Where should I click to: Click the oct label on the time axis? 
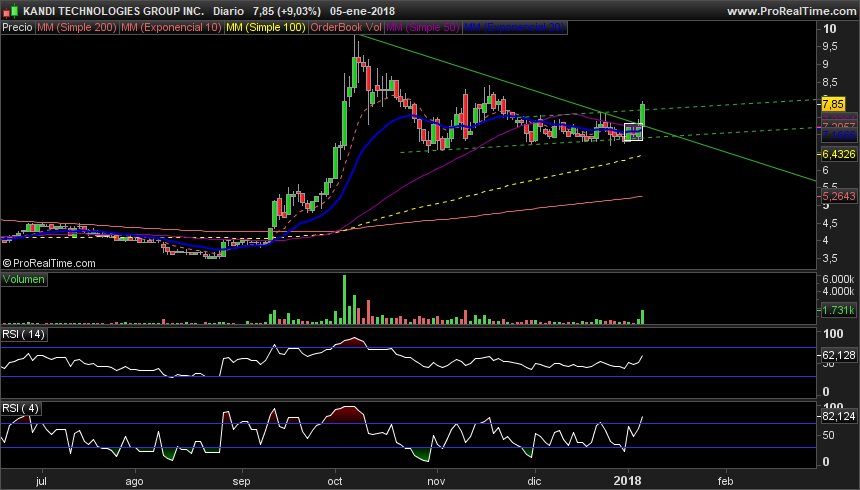(x=335, y=481)
